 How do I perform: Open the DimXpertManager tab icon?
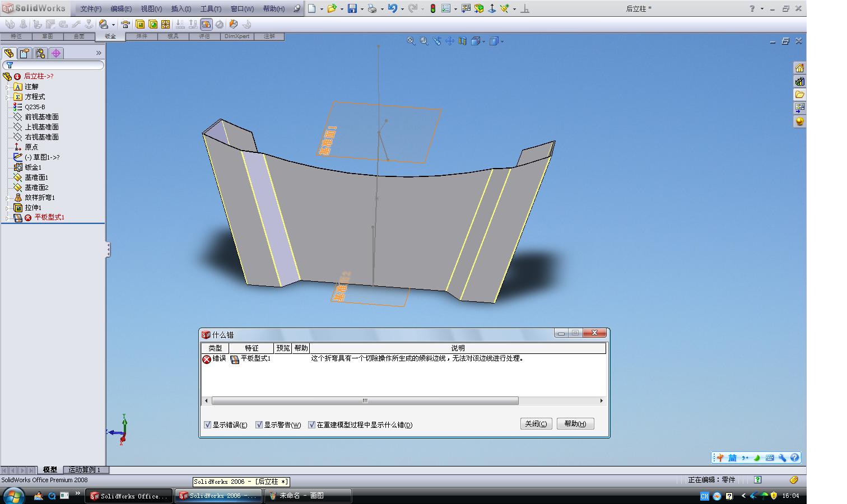click(55, 53)
